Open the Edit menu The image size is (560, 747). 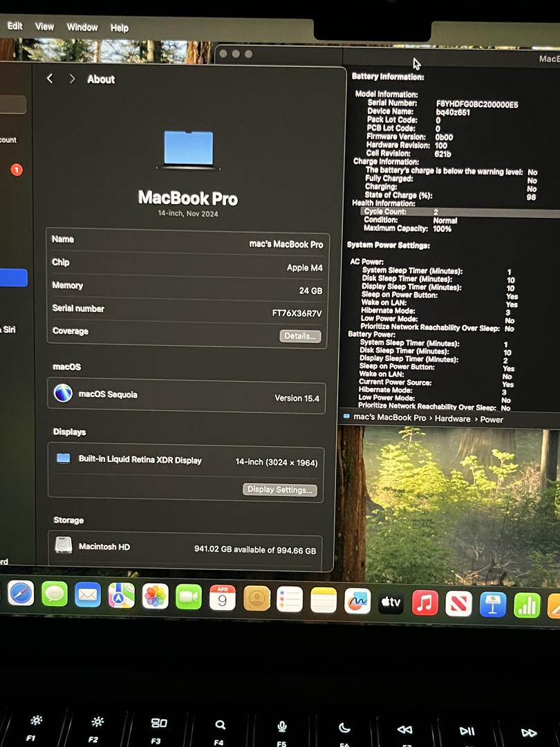click(x=15, y=26)
